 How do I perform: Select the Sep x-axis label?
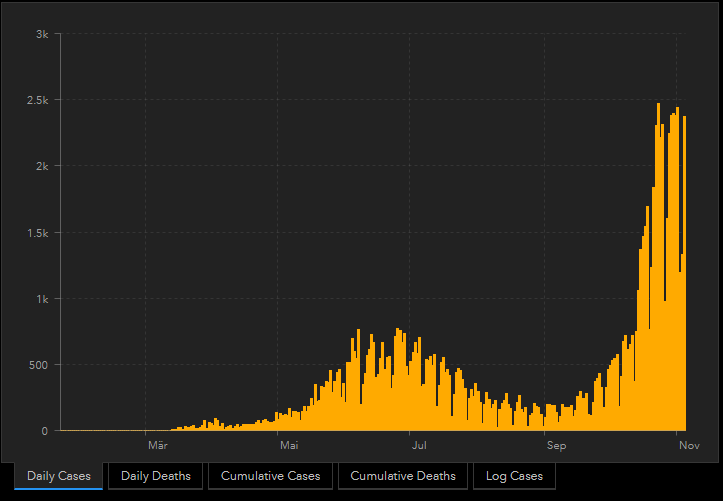[555, 445]
